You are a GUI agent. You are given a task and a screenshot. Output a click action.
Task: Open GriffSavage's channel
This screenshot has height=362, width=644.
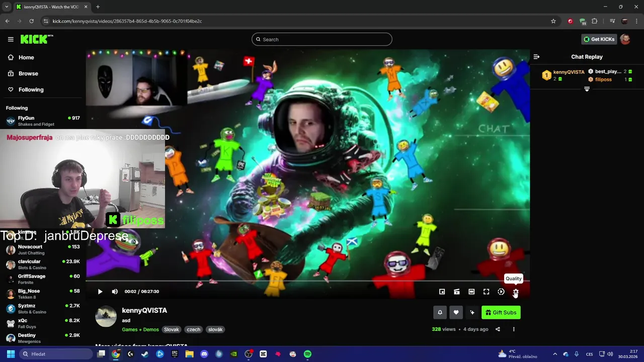[x=43, y=279]
